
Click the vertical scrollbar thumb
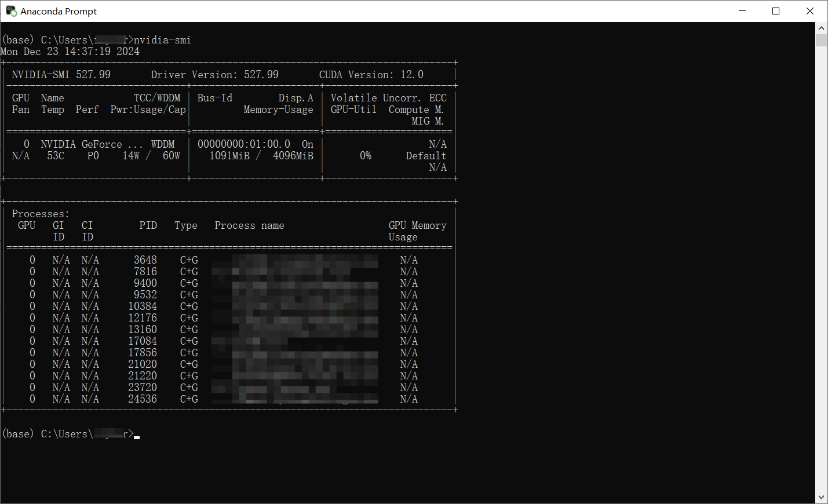[821, 40]
